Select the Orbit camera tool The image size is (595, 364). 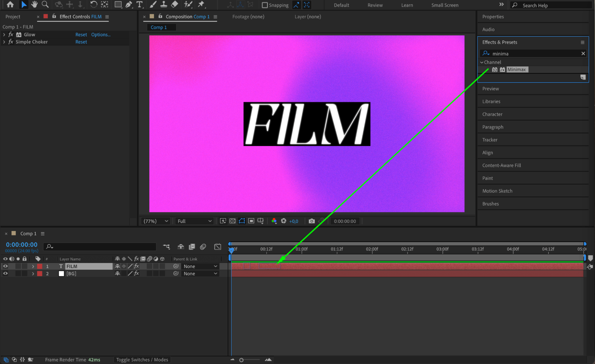click(x=59, y=4)
